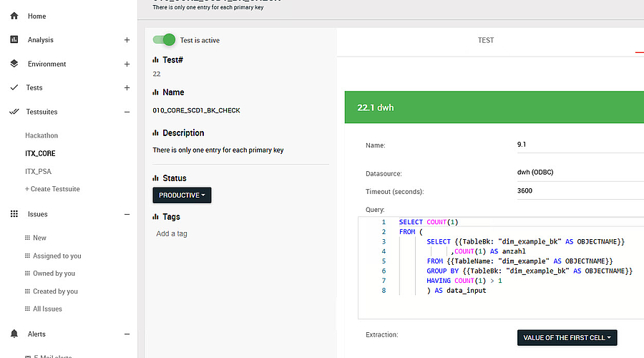This screenshot has width=644, height=358.
Task: Open the 'Value of the first cell' dropdown
Action: 567,337
